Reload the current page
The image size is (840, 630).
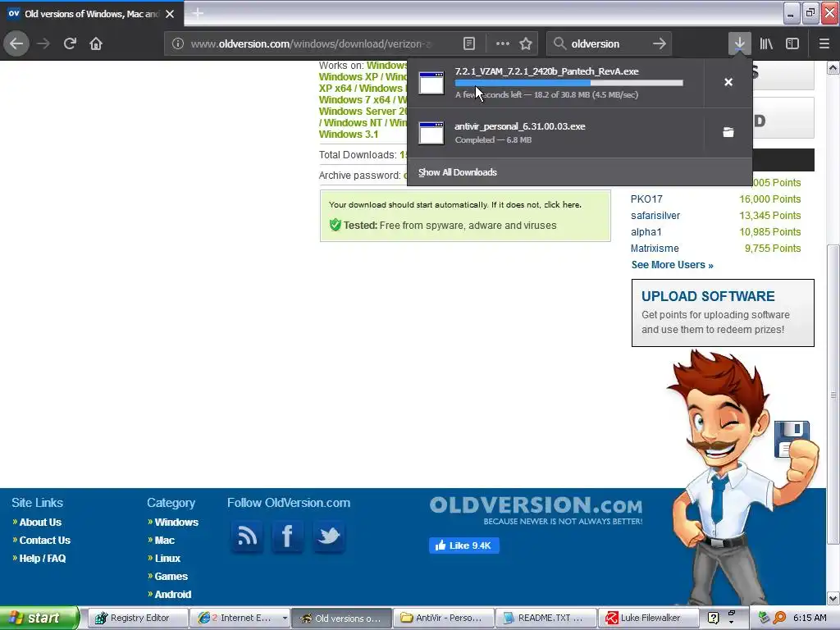coord(70,43)
